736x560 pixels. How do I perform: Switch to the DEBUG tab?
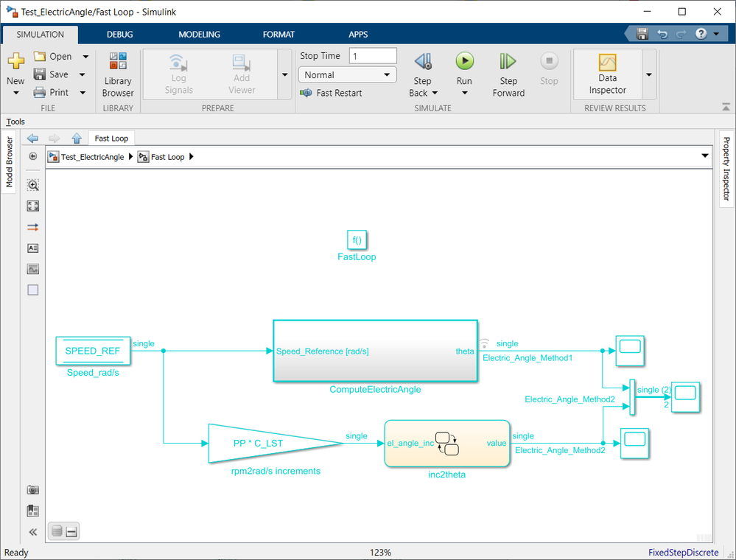coord(119,35)
